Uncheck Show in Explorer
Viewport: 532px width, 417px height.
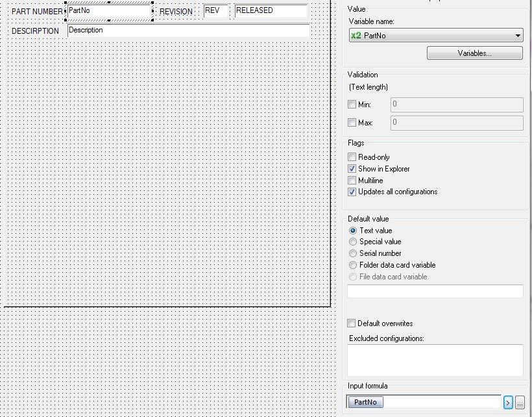(352, 168)
